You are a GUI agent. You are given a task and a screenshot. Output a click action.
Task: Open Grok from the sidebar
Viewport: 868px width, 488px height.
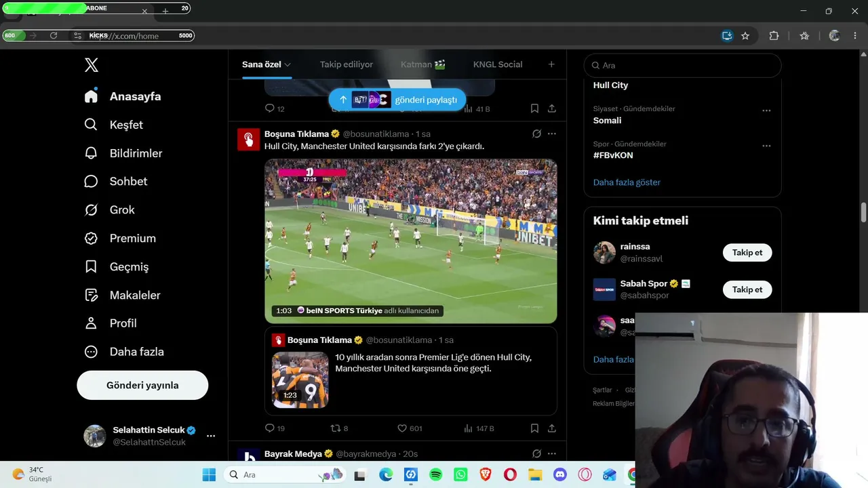[x=109, y=210]
